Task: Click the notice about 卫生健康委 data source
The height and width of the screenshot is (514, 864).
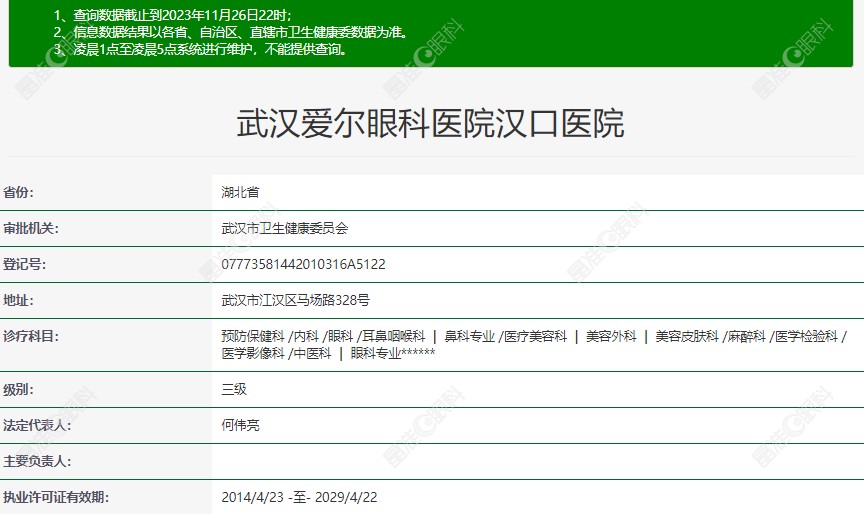Action: [230, 32]
